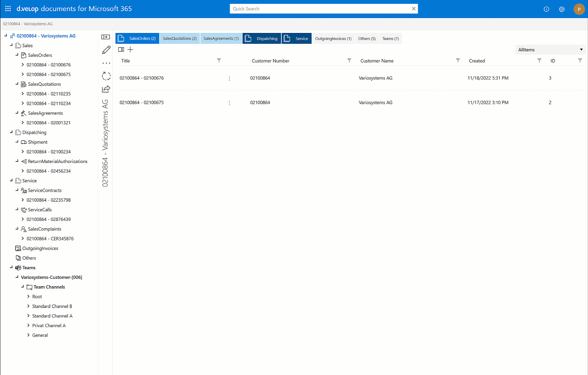Toggle the split view layout icon
588x375 pixels.
tap(121, 50)
